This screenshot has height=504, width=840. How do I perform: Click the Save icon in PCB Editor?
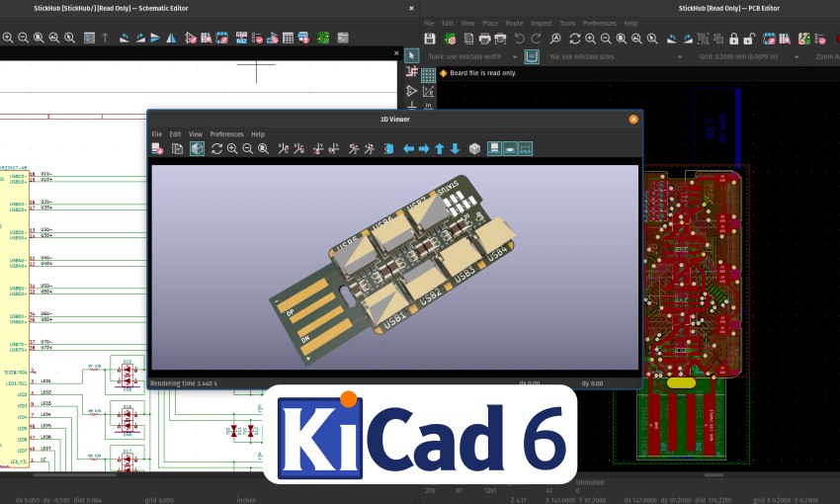(x=430, y=39)
